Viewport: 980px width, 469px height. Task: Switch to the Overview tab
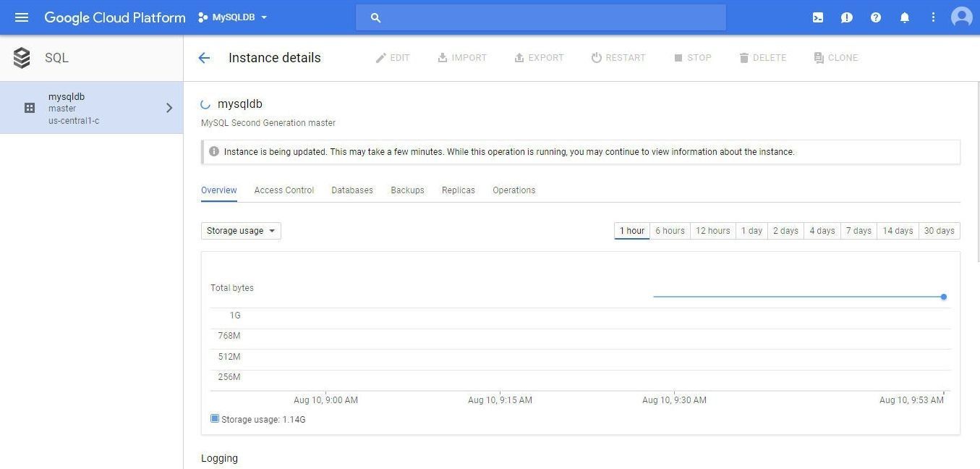pos(219,190)
